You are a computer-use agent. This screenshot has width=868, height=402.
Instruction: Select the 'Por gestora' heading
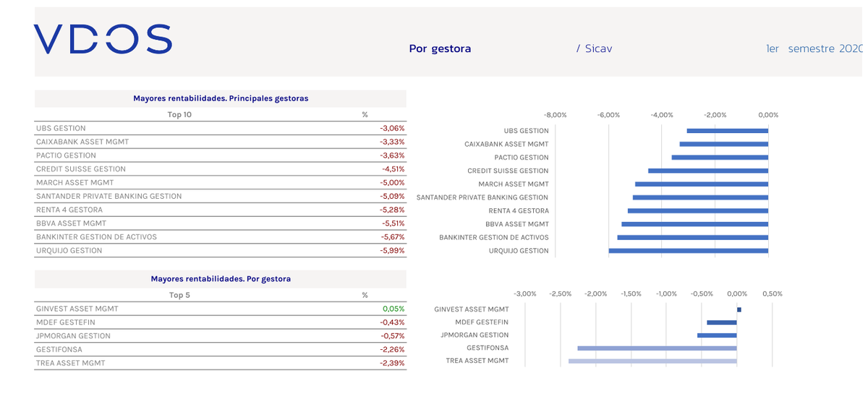click(x=440, y=48)
